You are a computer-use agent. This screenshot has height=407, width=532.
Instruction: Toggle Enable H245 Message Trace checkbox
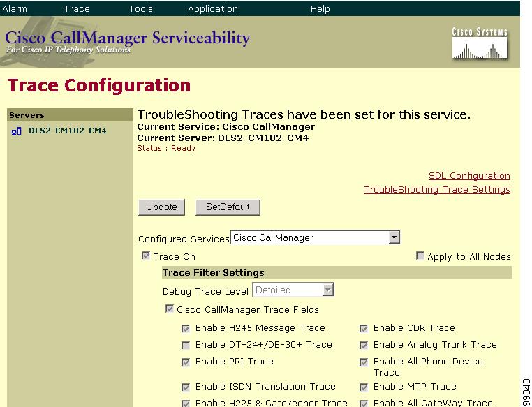pos(186,328)
